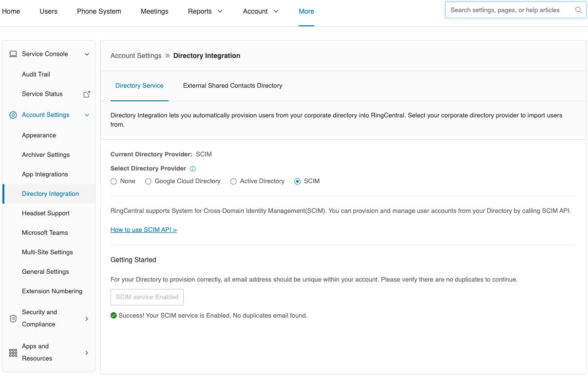Open the How to use SCIM API link
This screenshot has width=588, height=379.
pos(144,230)
